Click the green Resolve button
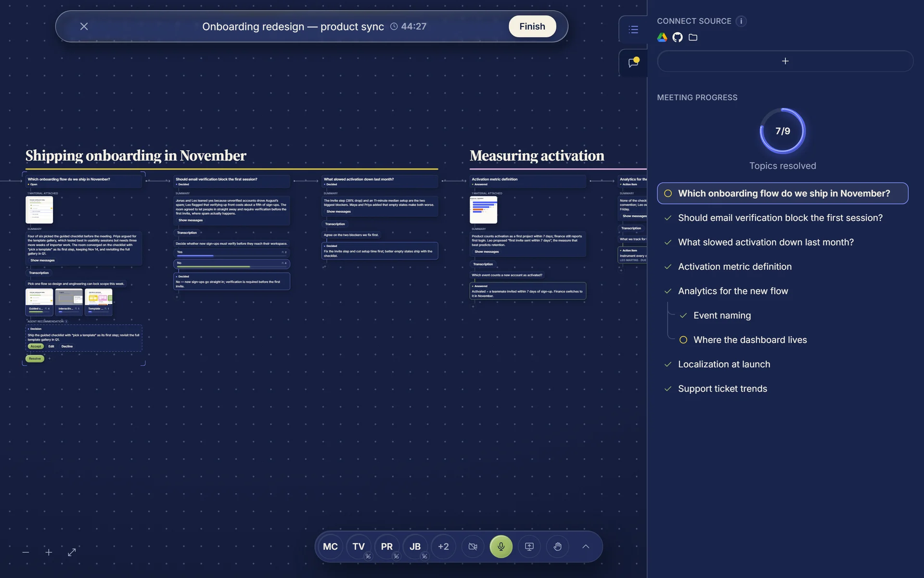 click(x=35, y=358)
